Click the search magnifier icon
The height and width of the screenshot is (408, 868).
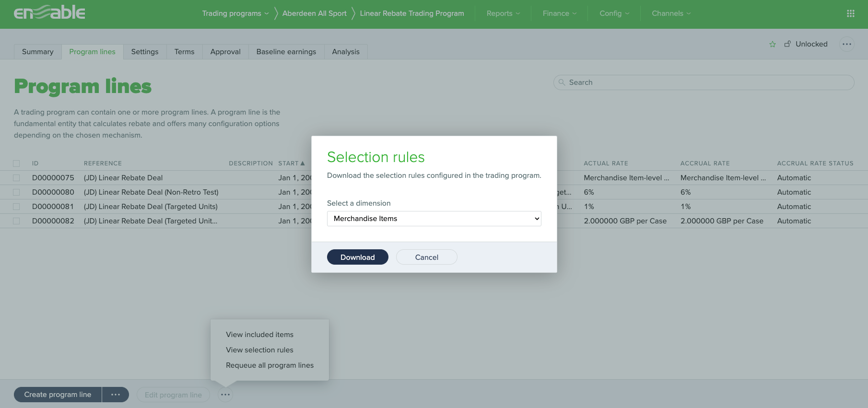[x=562, y=82]
